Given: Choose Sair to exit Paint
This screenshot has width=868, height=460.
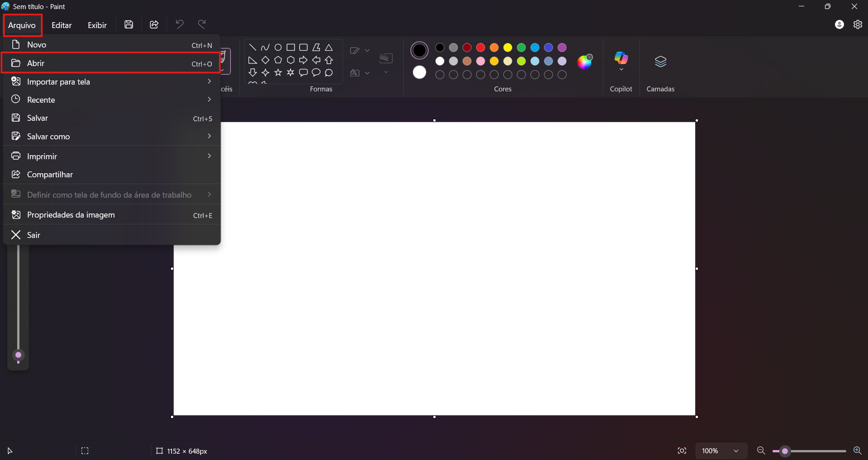Looking at the screenshot, I should click(x=112, y=235).
